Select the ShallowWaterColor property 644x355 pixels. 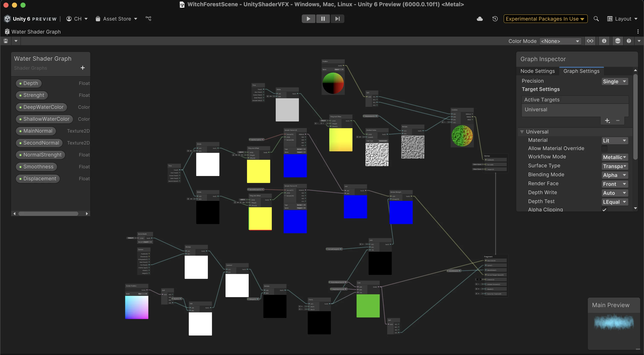45,119
